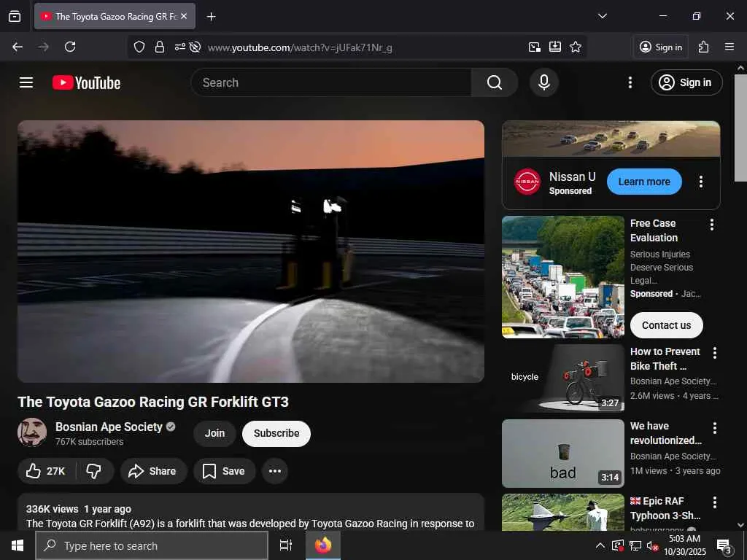Open muted volume tray icon
This screenshot has height=560, width=747.
tap(652, 545)
